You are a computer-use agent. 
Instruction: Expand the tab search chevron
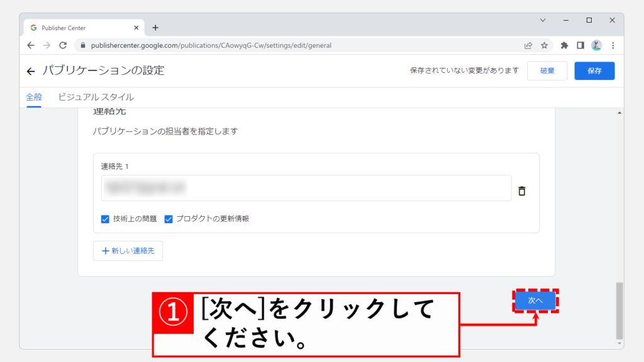tap(543, 20)
